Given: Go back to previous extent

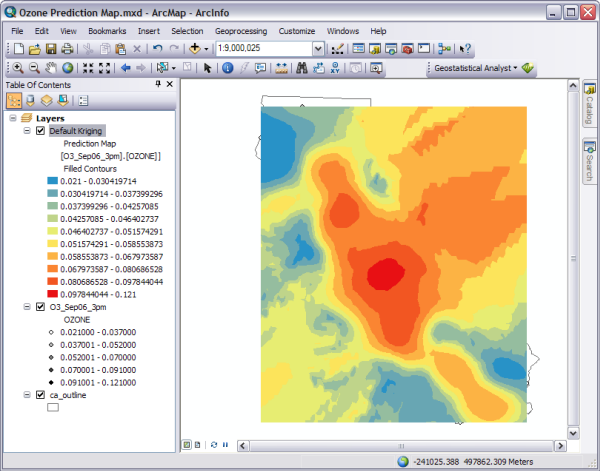Looking at the screenshot, I should coord(126,68).
